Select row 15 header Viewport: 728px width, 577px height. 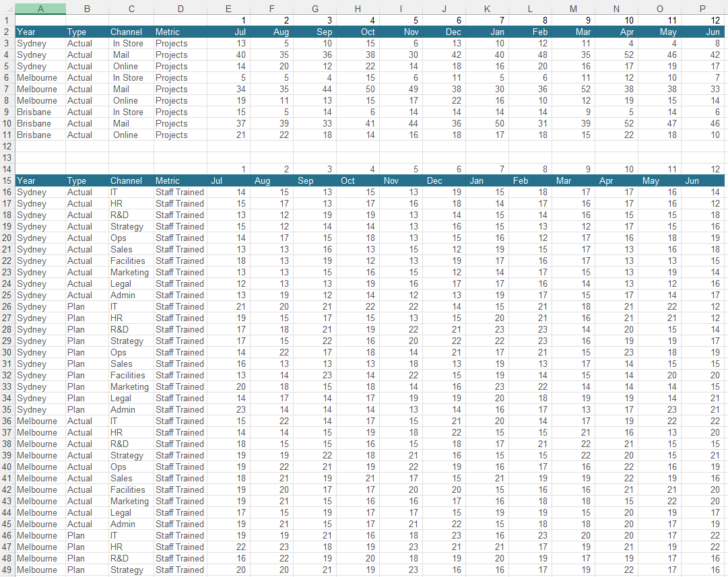pyautogui.click(x=7, y=180)
